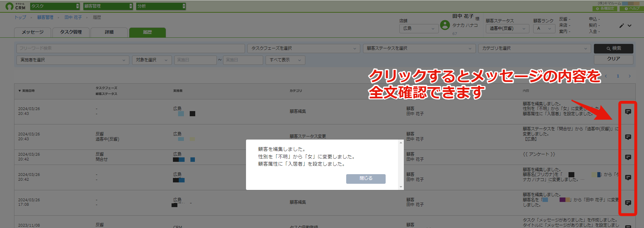This screenshot has height=228, width=644.
Task: Click タナカ ハナコ name reading text
Action: pos(465,25)
